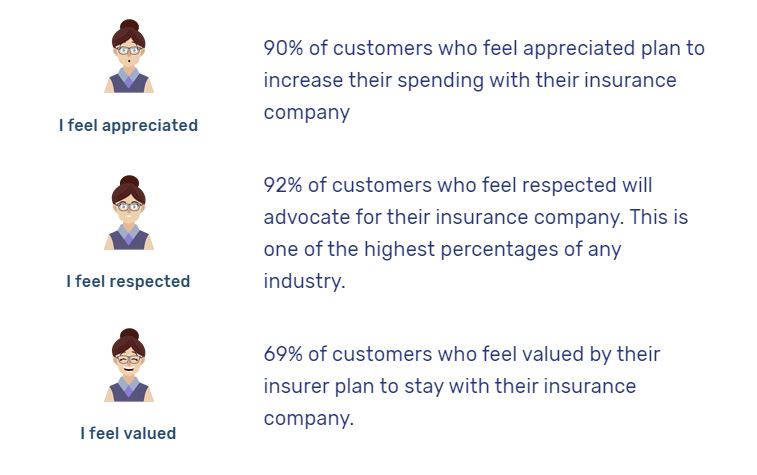Image resolution: width=757 pixels, height=475 pixels.
Task: Click the word "advocate" in the second paragraph
Action: tap(304, 217)
